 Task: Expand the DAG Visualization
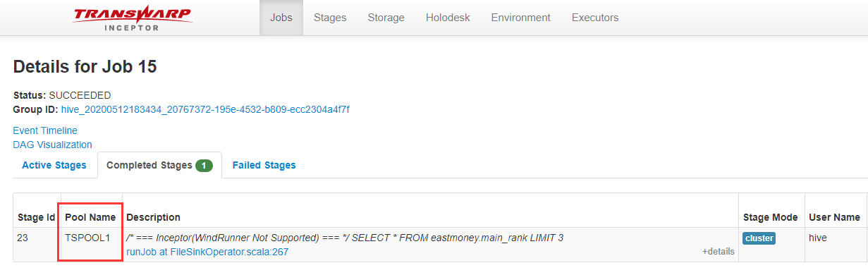coord(53,145)
